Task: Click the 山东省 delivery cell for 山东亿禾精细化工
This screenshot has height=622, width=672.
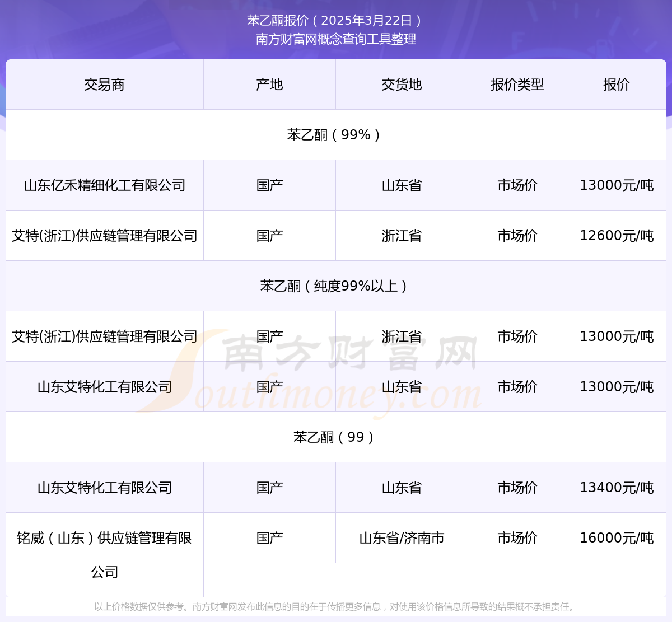Action: 402,185
